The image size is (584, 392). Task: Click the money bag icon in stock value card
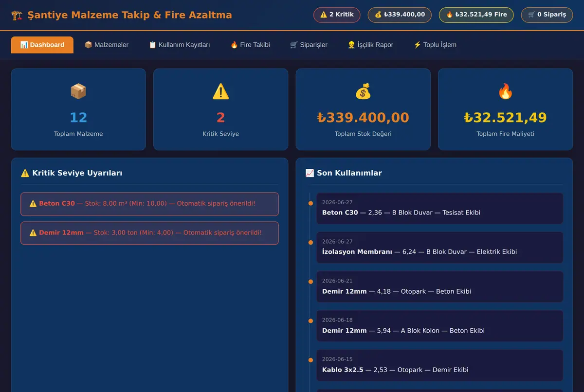[363, 91]
